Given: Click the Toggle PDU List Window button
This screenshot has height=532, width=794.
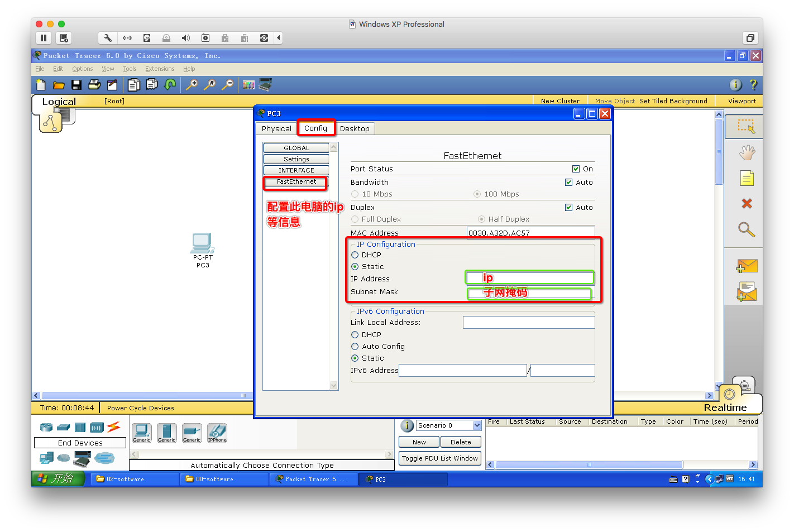Looking at the screenshot, I should tap(440, 458).
